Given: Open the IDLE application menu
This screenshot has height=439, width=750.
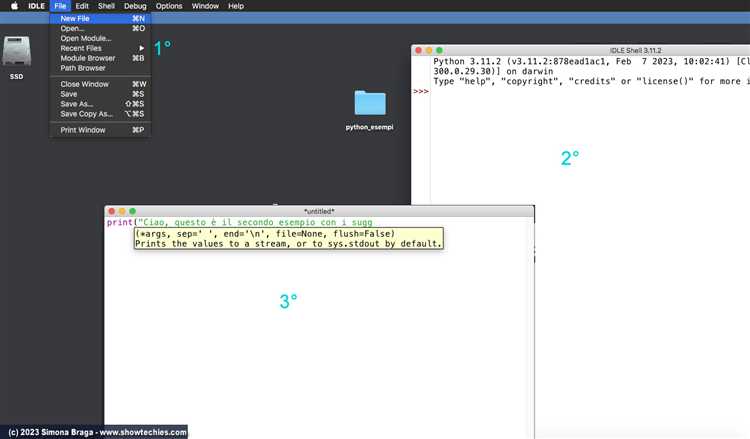Looking at the screenshot, I should [36, 6].
